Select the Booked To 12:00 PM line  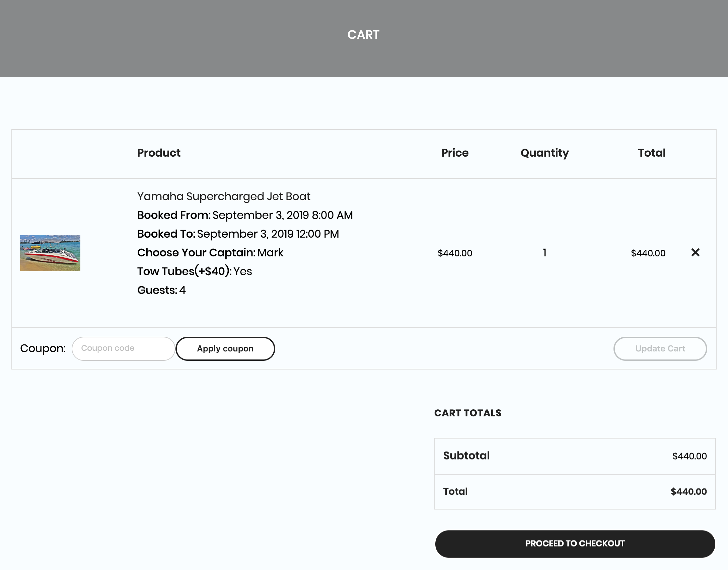pyautogui.click(x=238, y=234)
